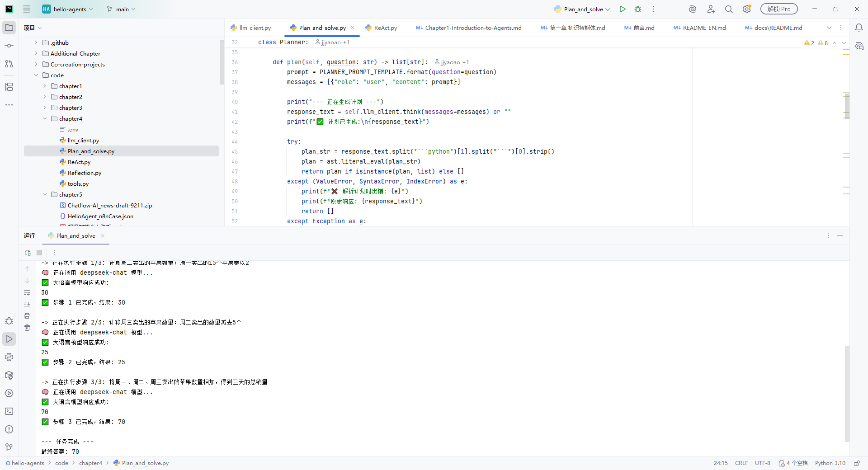Print the console output
The image size is (868, 470).
point(27,316)
